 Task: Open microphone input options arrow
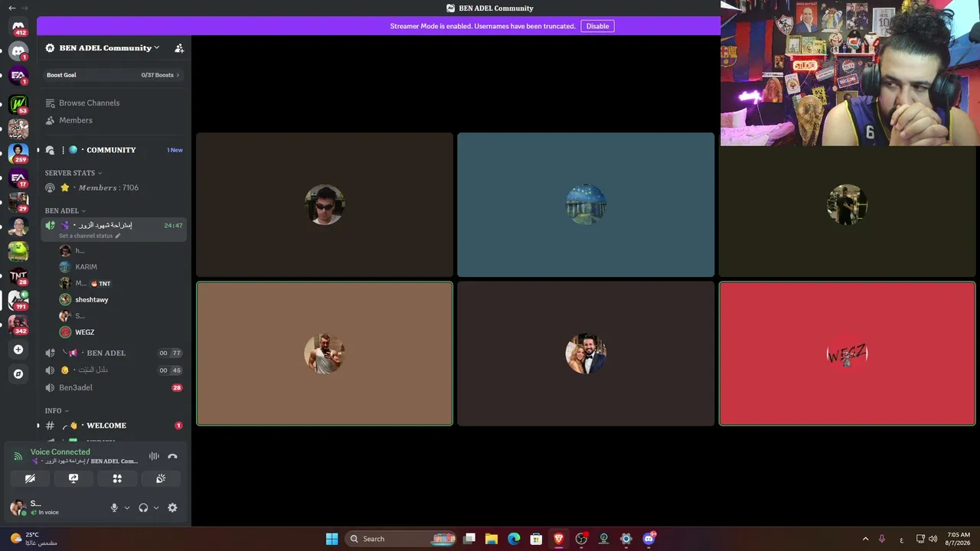tap(127, 507)
